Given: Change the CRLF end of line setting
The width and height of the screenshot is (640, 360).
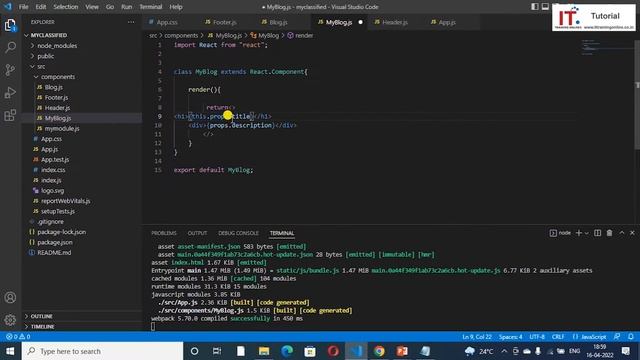Looking at the screenshot, I should (558, 337).
